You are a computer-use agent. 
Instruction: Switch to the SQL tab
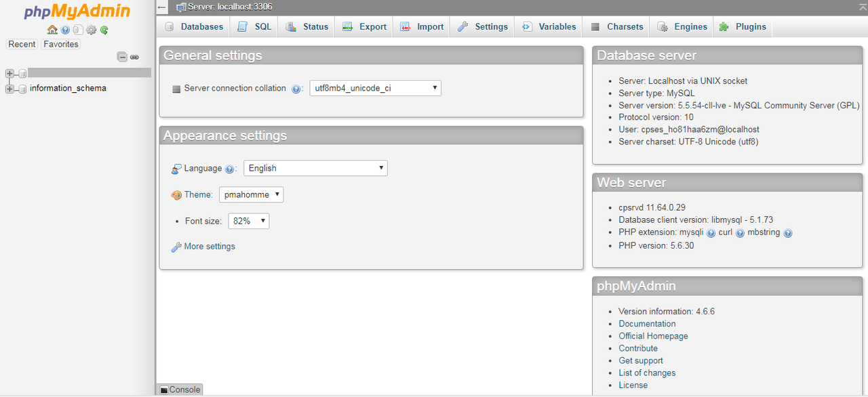[254, 26]
